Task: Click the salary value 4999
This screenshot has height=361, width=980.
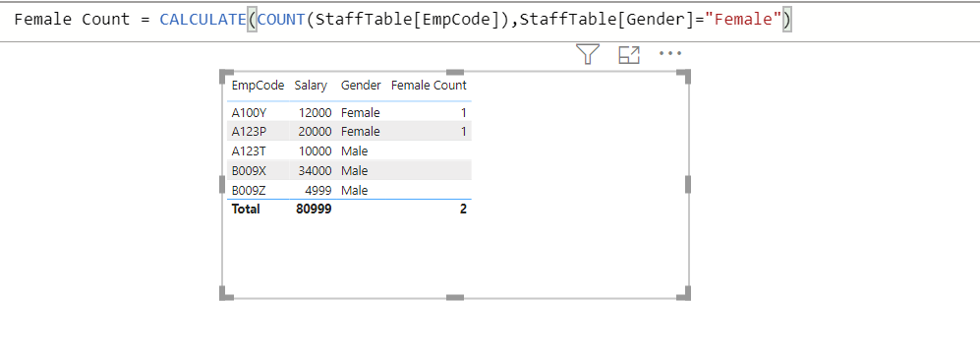Action: (x=318, y=190)
